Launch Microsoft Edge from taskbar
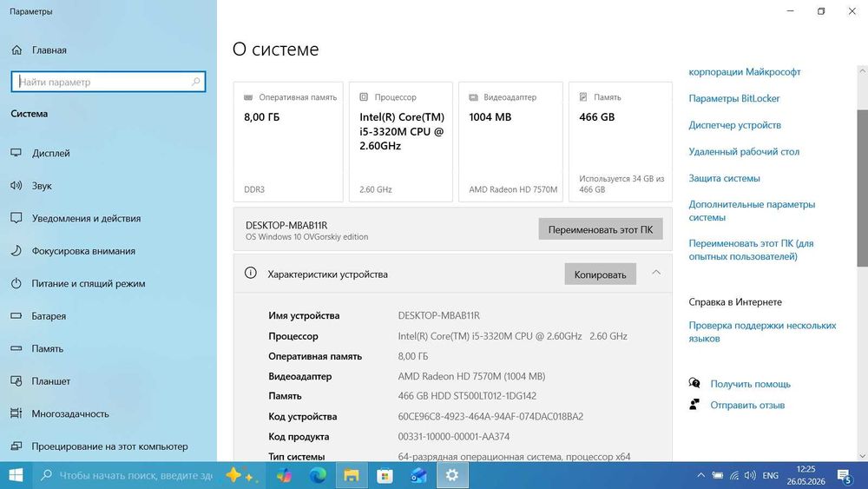The image size is (868, 489). point(318,475)
